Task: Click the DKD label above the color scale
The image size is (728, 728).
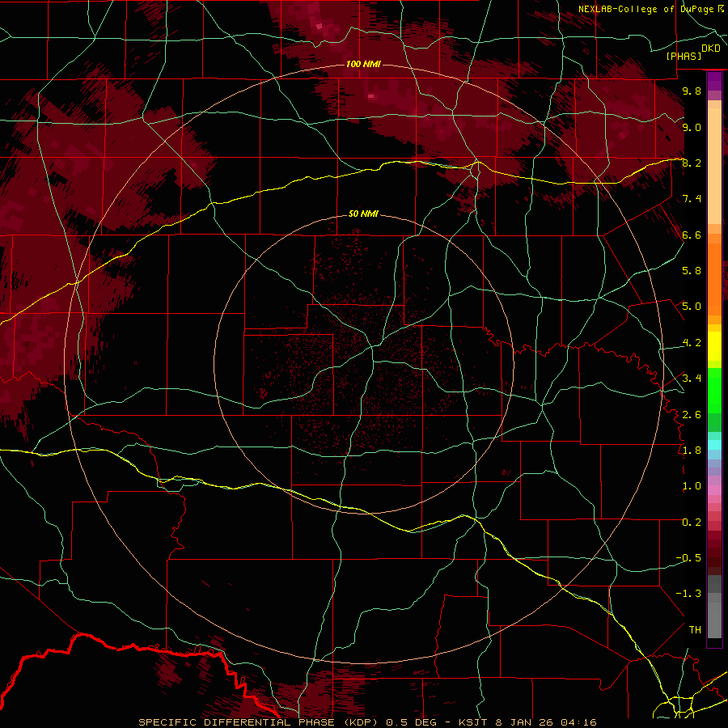Action: [711, 49]
